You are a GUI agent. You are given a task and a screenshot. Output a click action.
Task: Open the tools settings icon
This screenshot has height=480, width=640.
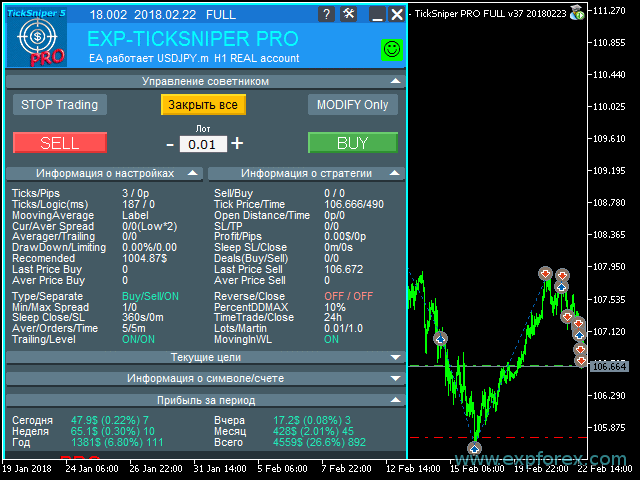coord(349,14)
